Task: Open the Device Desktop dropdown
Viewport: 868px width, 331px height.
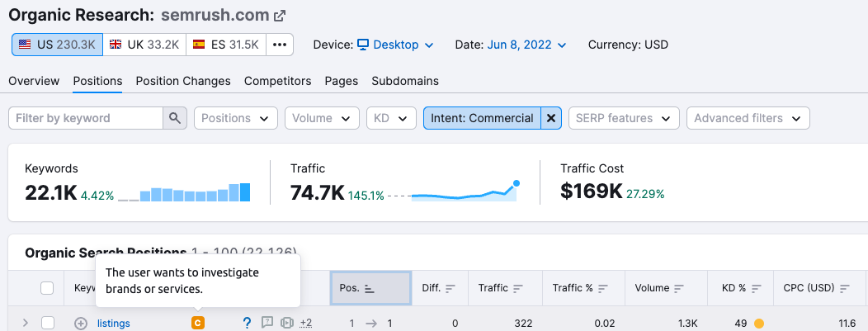Action: [x=395, y=45]
